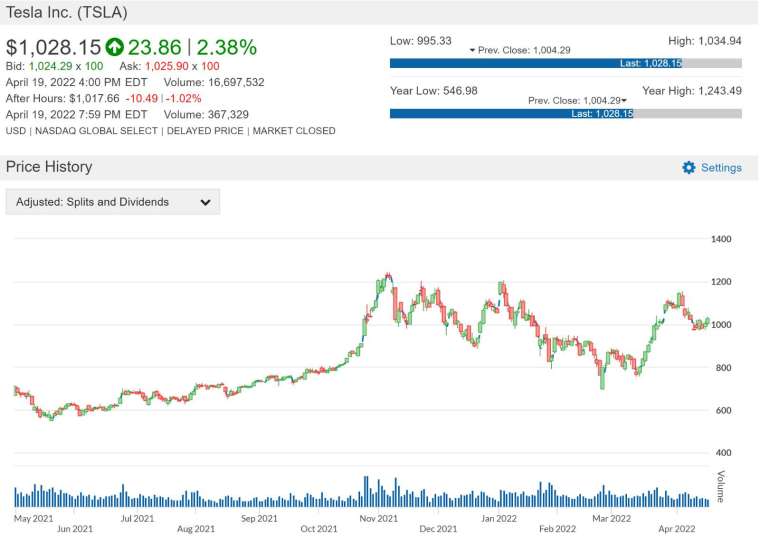Click the -1.02% after hours percent
The image size is (760, 537).
click(x=183, y=98)
